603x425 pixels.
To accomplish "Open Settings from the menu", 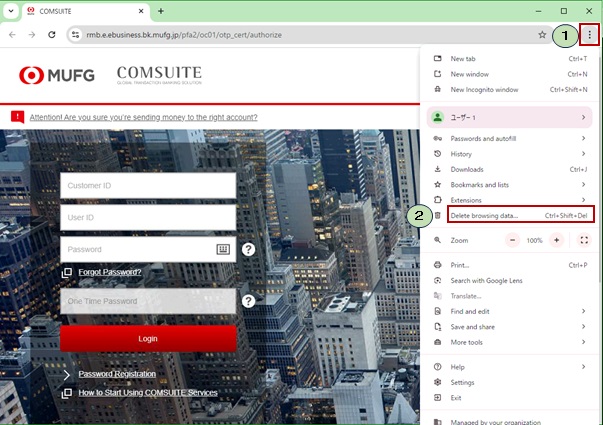I will coord(510,382).
